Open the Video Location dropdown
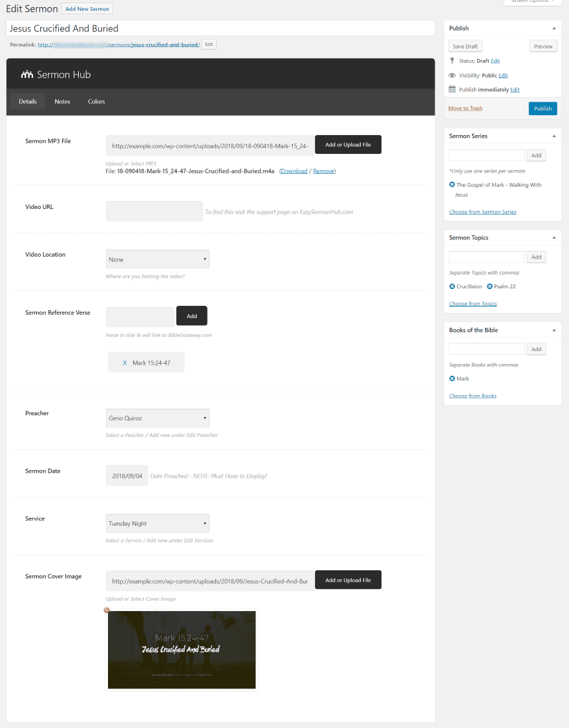The width and height of the screenshot is (569, 728). (x=158, y=259)
